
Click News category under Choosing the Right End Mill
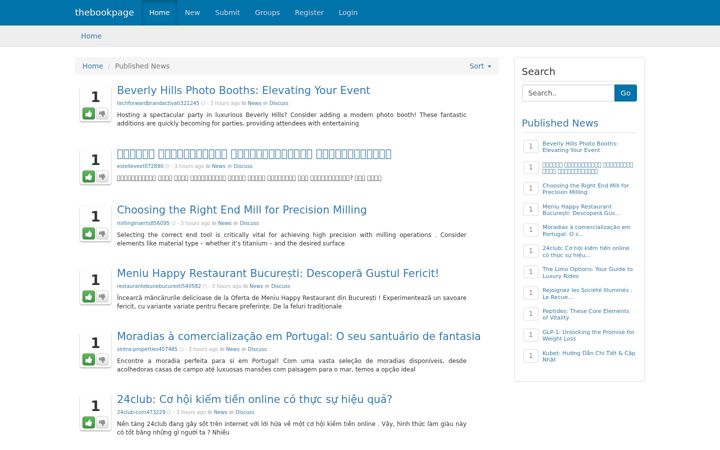(x=225, y=223)
